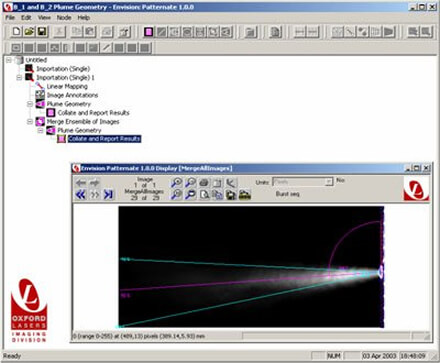Open the Units dropdown

click(x=303, y=182)
